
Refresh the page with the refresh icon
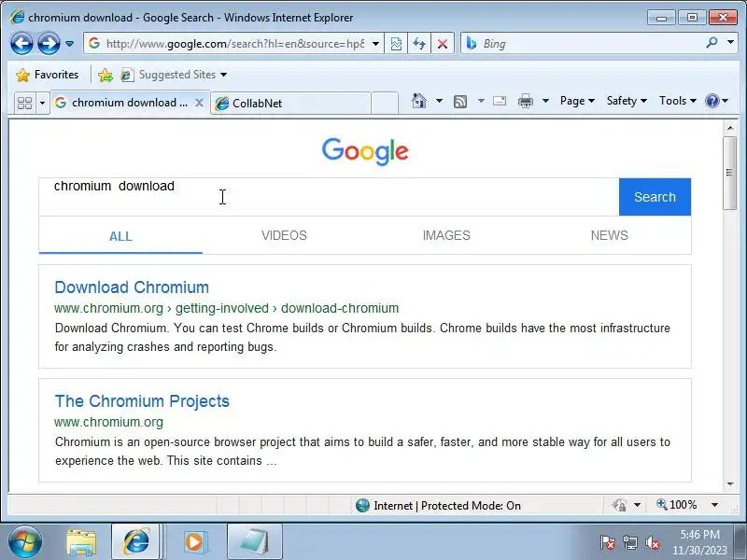pyautogui.click(x=419, y=44)
